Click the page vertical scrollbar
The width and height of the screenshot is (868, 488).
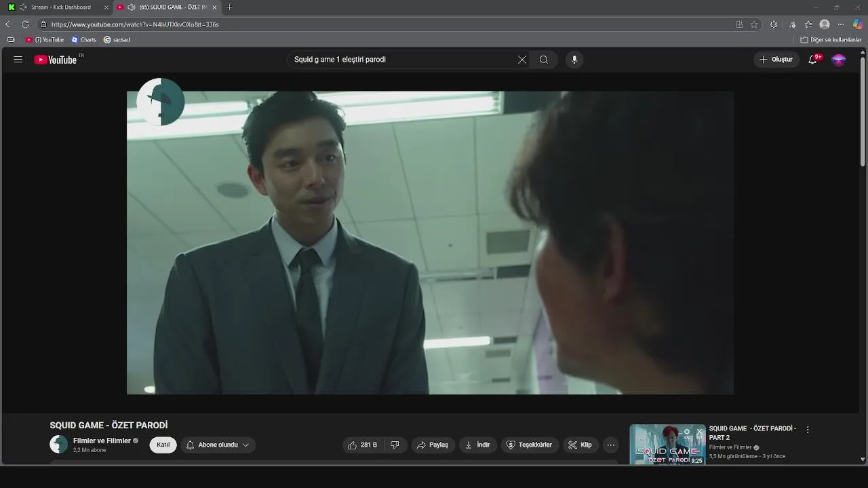point(863,112)
